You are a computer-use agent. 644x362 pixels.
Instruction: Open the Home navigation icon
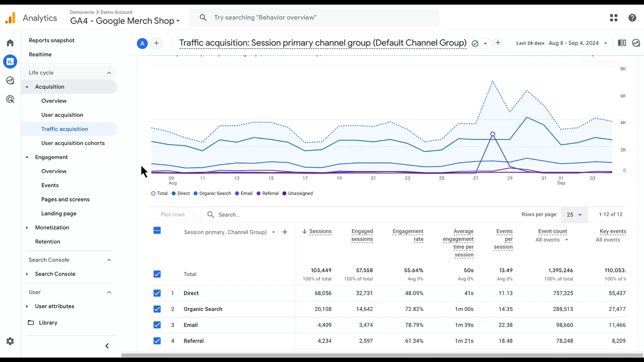10,43
